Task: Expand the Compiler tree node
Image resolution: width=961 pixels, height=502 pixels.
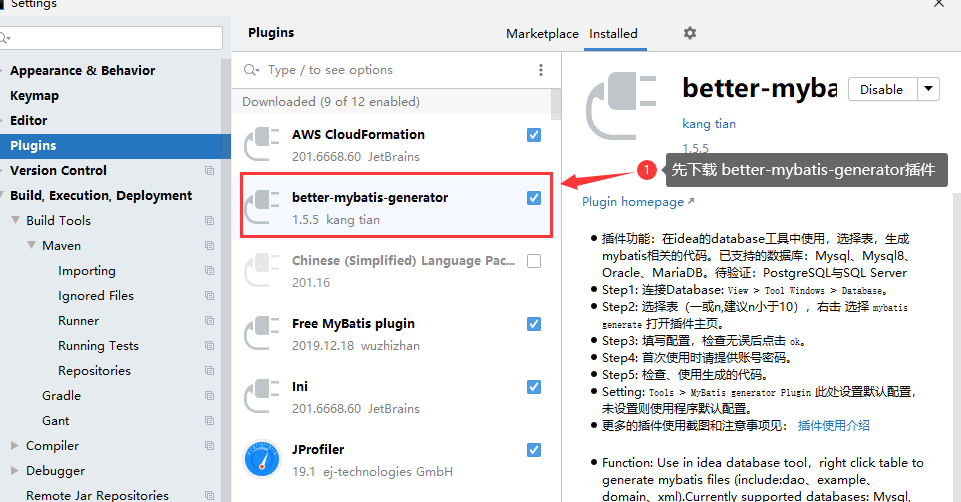Action: pos(15,446)
